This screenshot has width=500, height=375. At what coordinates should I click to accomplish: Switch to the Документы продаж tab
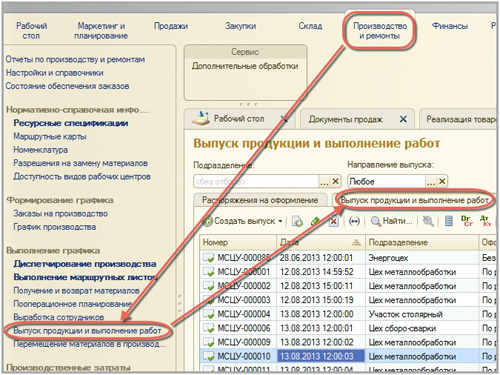point(345,119)
